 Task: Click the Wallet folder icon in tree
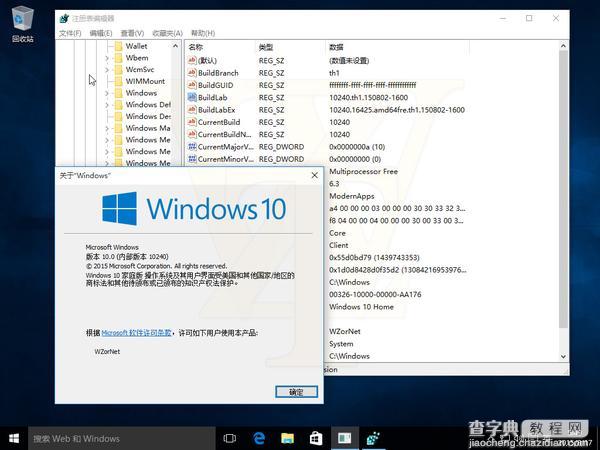point(119,46)
